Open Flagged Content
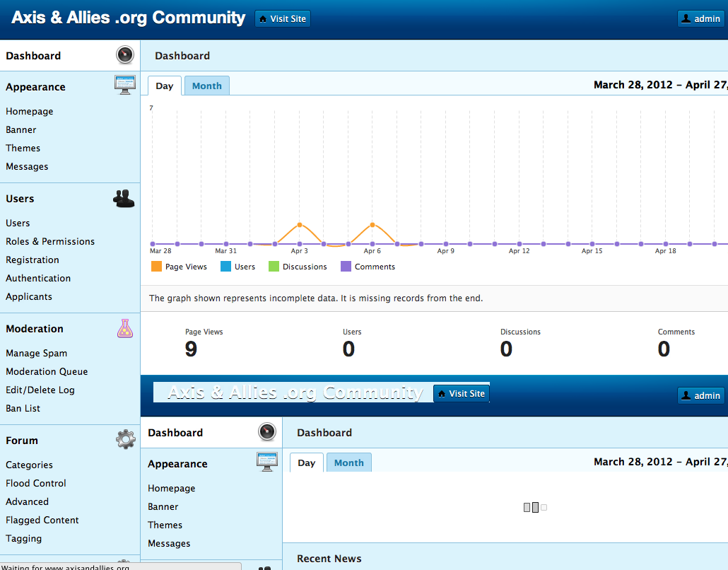 pos(42,520)
